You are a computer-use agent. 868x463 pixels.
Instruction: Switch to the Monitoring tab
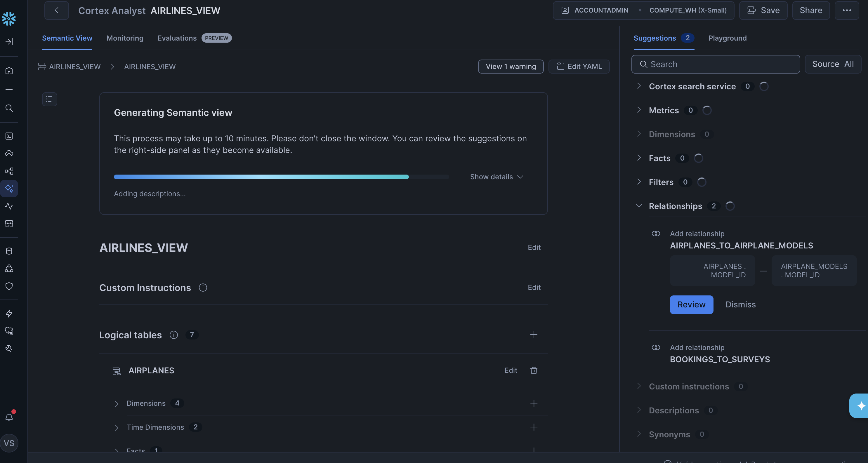pos(125,38)
